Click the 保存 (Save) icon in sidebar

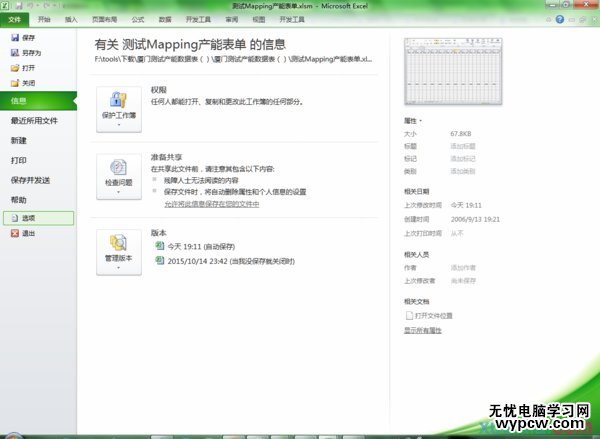tap(15, 38)
